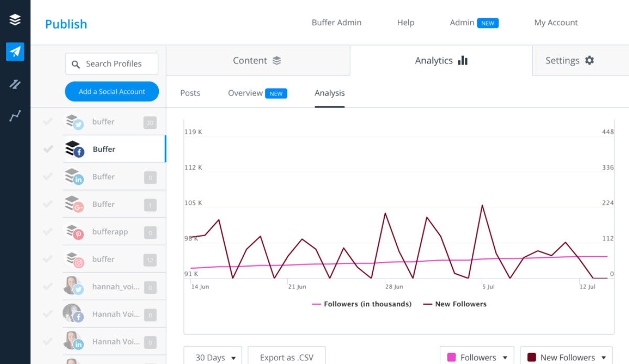Click the Buffer stacked-layers logo icon
The image size is (629, 364).
click(x=15, y=20)
